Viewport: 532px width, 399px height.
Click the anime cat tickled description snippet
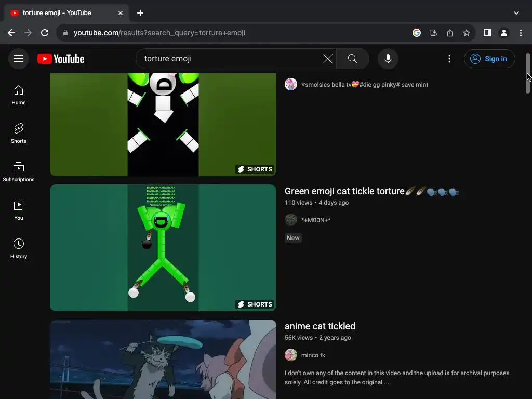[397, 378]
